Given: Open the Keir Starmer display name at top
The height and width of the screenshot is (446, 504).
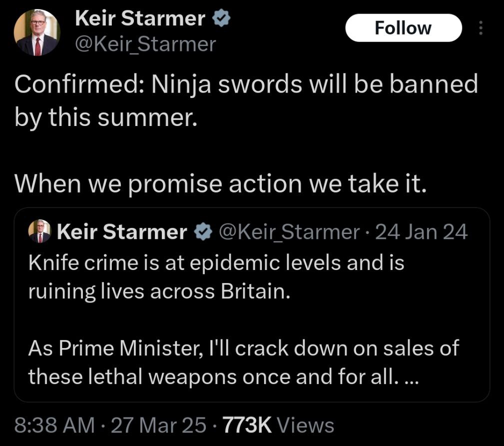Looking at the screenshot, I should tap(140, 18).
